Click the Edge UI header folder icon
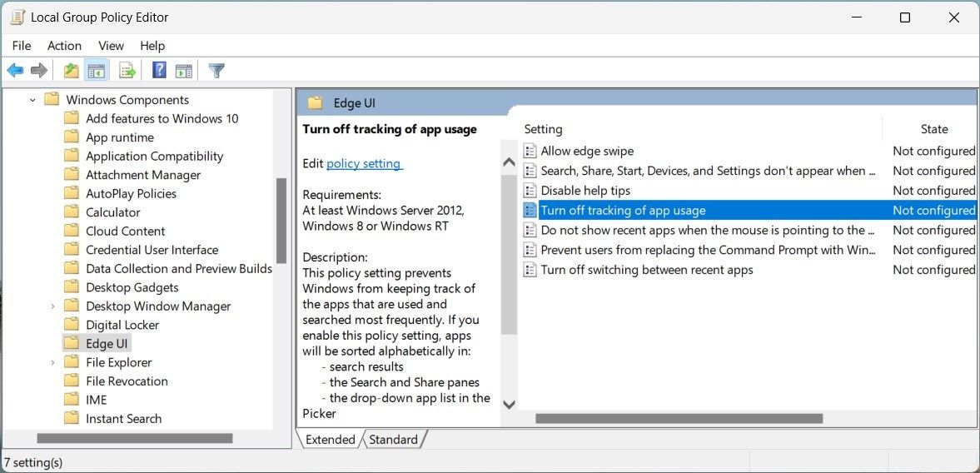The width and height of the screenshot is (980, 473). tap(315, 102)
